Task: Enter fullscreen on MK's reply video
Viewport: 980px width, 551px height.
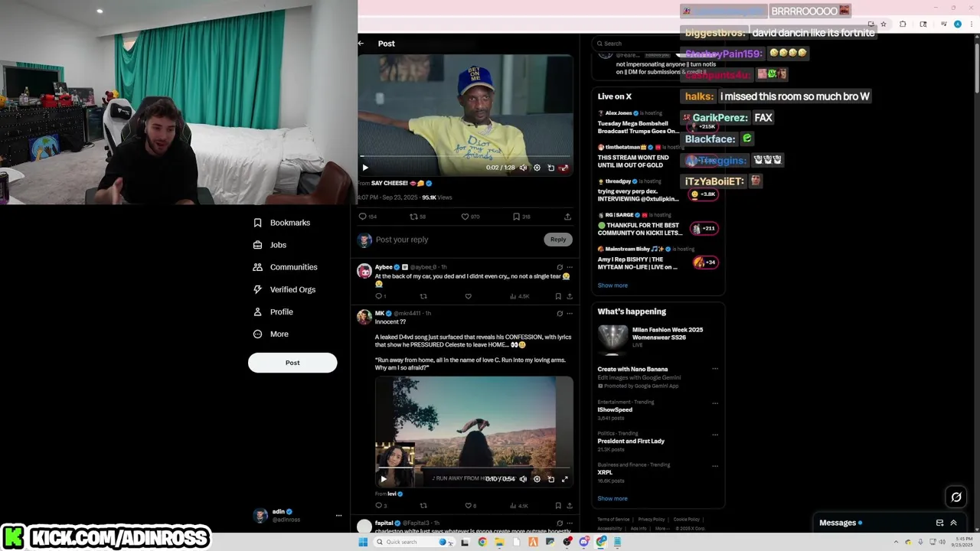Action: 564,479
